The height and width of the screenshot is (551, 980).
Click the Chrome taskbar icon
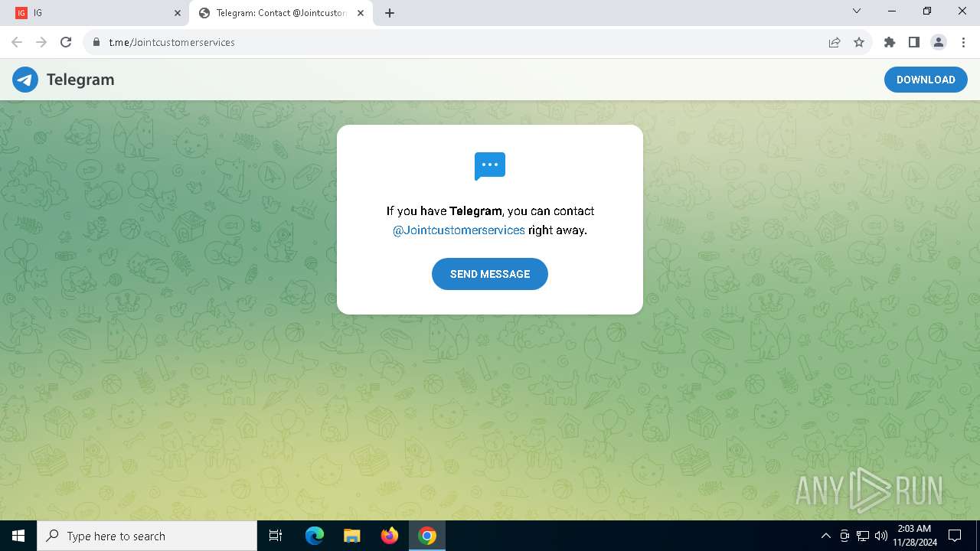(x=427, y=536)
